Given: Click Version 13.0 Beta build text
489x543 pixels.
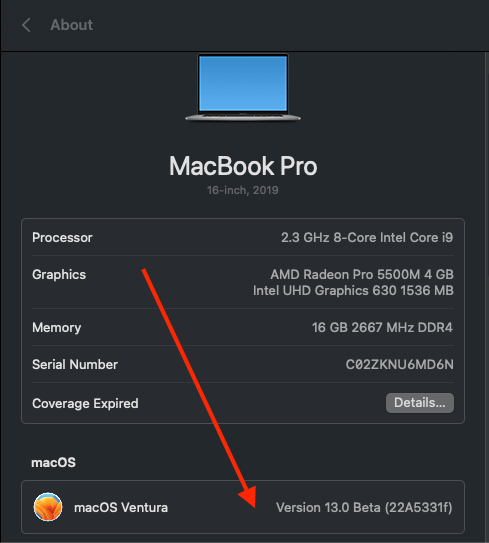Looking at the screenshot, I should click(x=364, y=508).
